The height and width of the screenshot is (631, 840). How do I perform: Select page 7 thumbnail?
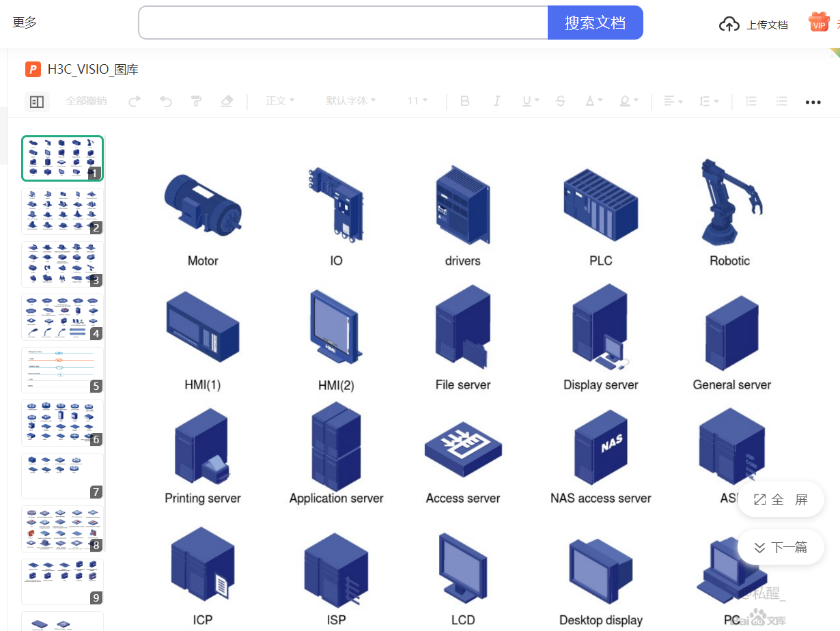(62, 476)
